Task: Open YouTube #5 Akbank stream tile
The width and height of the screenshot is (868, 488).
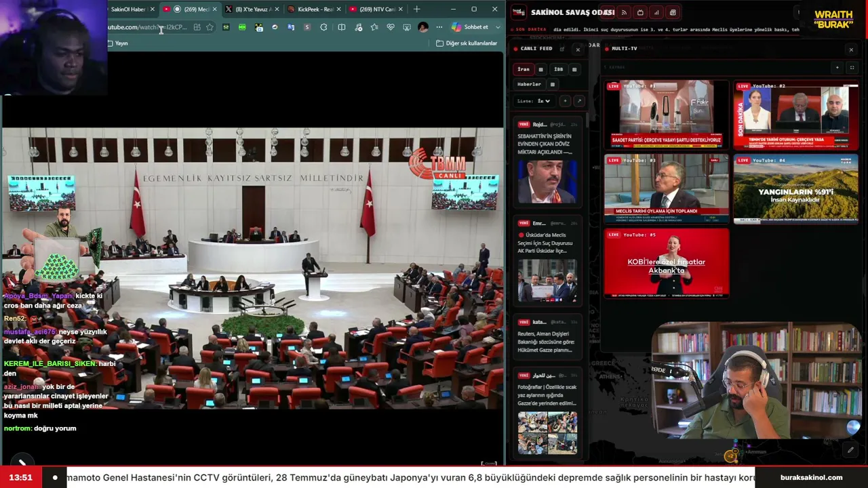Action: click(x=667, y=263)
